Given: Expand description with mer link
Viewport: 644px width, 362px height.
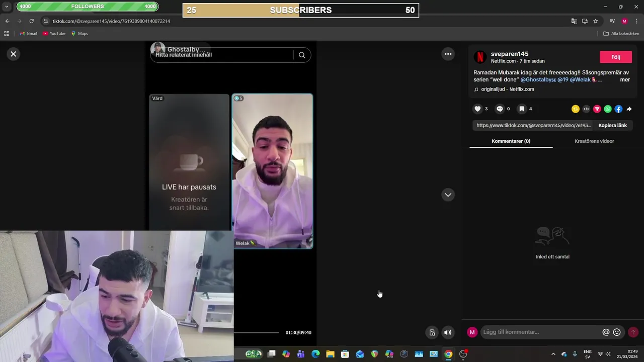Looking at the screenshot, I should (x=625, y=79).
